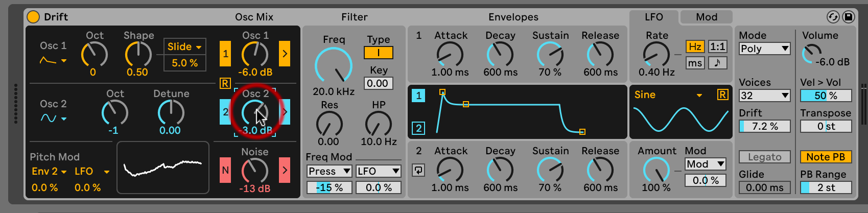This screenshot has width=868, height=213.
Task: Open Env 2 pitch mod source dropdown
Action: 49,171
